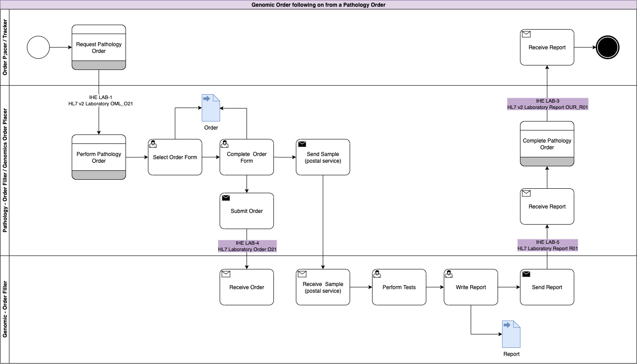
Task: Click envelope icon on Receive Order task
Action: [226, 274]
